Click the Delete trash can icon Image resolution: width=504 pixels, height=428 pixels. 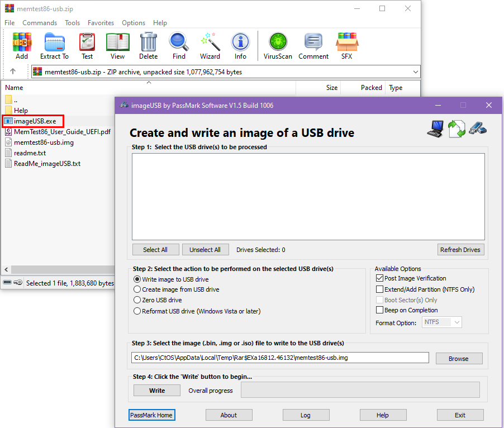[149, 46]
